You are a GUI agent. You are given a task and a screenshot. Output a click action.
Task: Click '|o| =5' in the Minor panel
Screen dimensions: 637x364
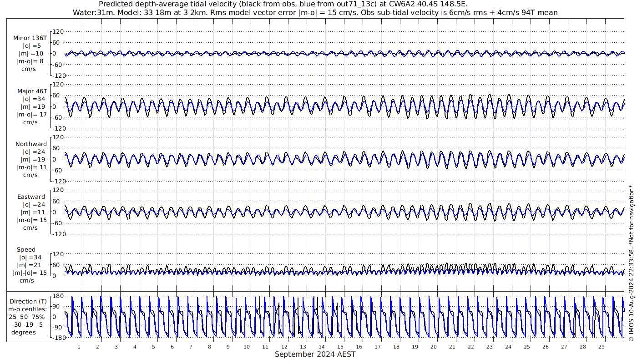[32, 46]
